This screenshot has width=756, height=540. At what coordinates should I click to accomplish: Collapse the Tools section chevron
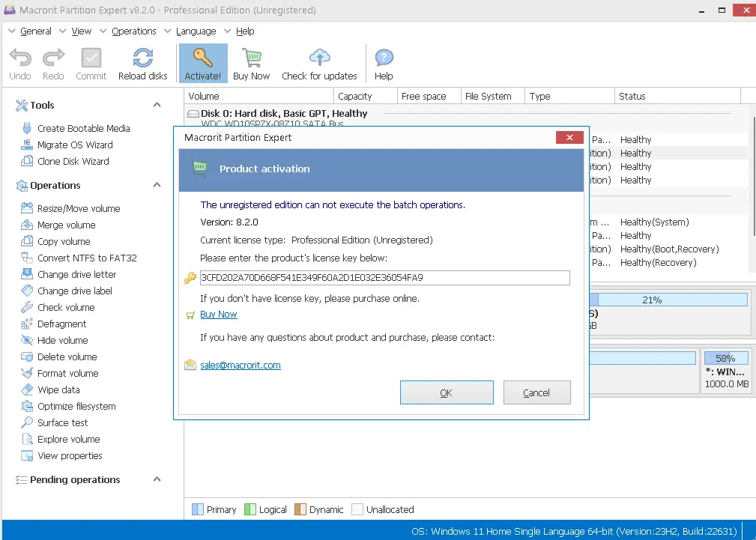[x=157, y=105]
